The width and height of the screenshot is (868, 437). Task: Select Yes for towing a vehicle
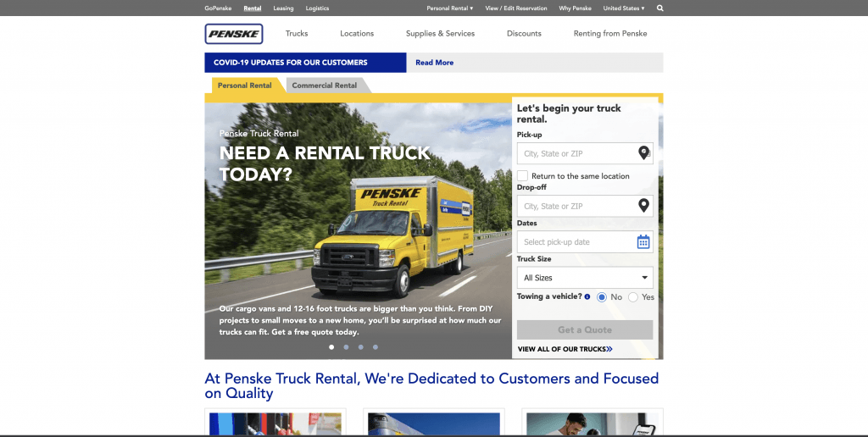tap(633, 297)
